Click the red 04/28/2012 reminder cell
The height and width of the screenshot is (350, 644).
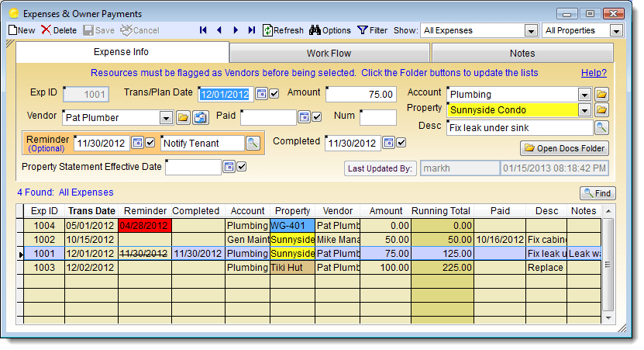pos(145,226)
